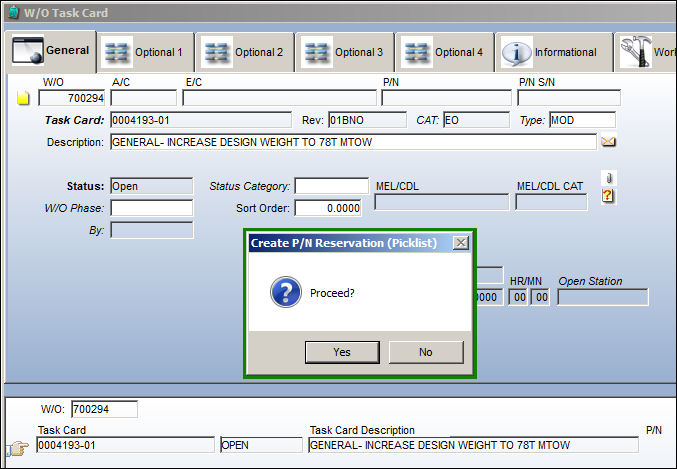Click the blue question mark dialog icon
This screenshot has width=677, height=469.
(x=286, y=292)
